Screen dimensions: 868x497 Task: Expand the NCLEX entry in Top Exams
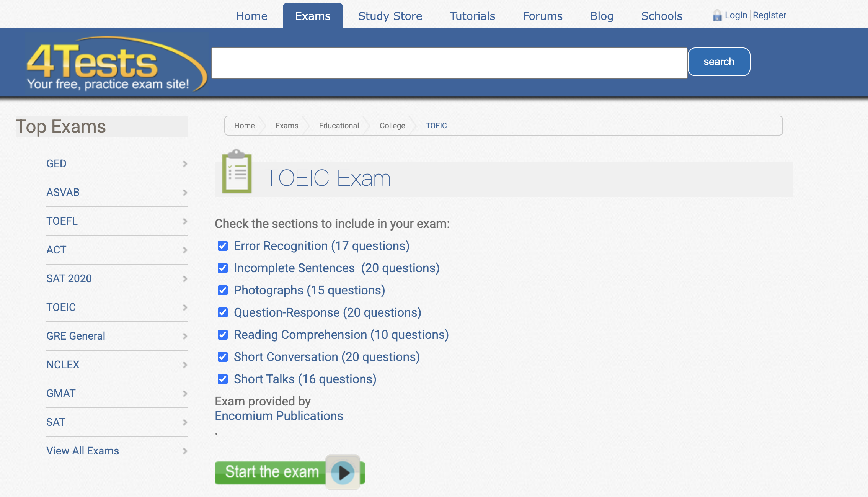tap(63, 365)
